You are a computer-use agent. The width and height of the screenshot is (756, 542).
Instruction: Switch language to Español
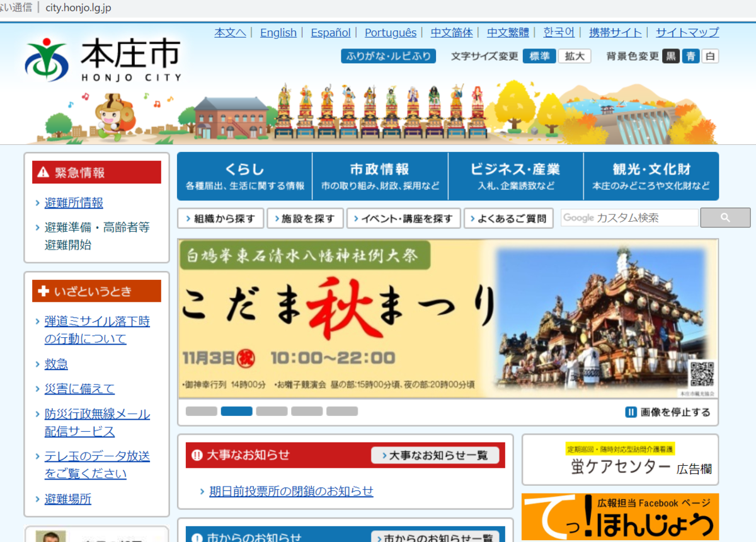pos(331,33)
